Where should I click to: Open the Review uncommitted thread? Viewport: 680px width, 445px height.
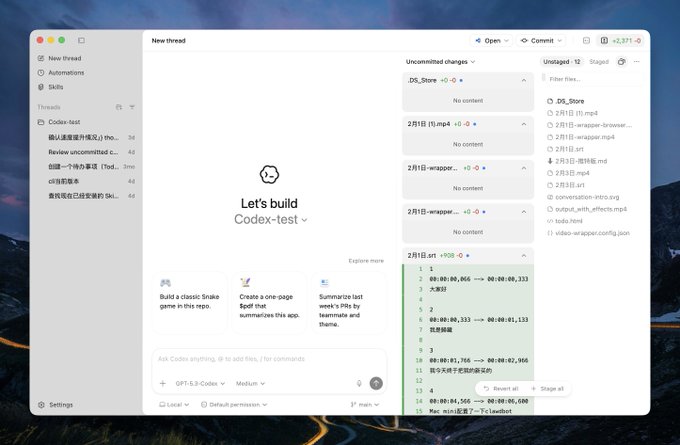coord(83,152)
